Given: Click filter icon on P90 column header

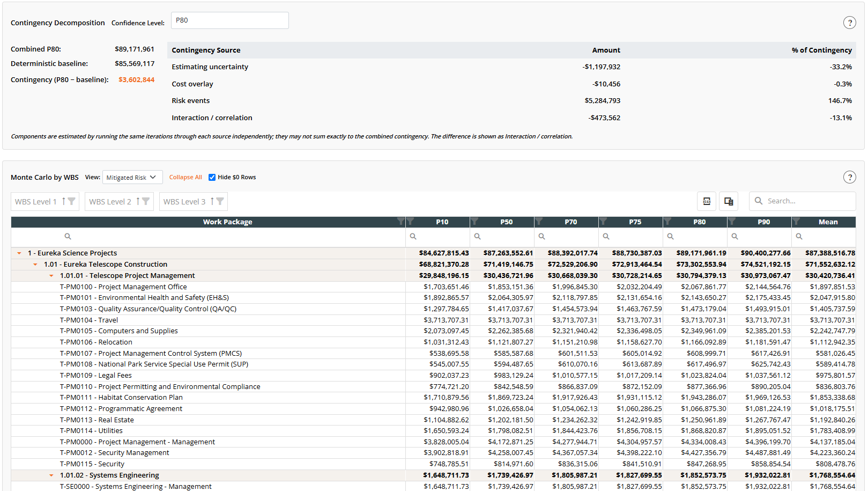Looking at the screenshot, I should click(732, 222).
